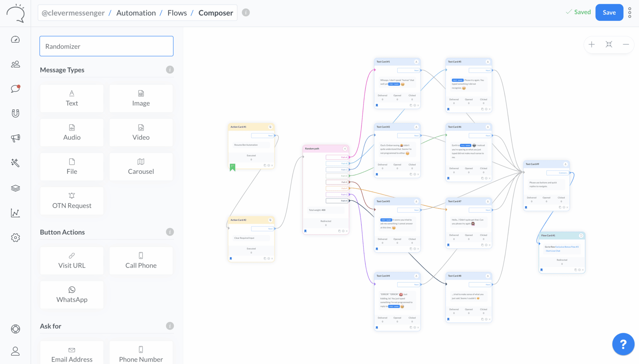Go to Flows breadcrumb
639x364 pixels.
coord(177,13)
